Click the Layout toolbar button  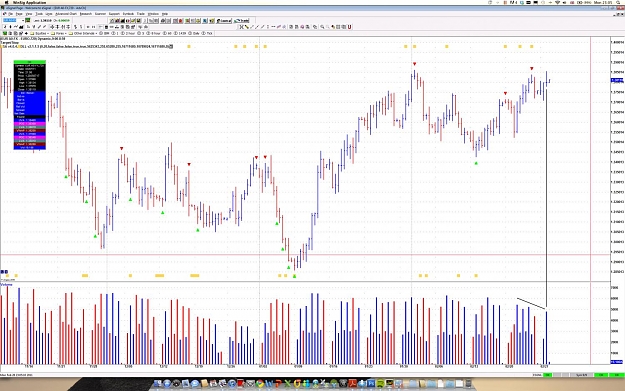point(224,20)
